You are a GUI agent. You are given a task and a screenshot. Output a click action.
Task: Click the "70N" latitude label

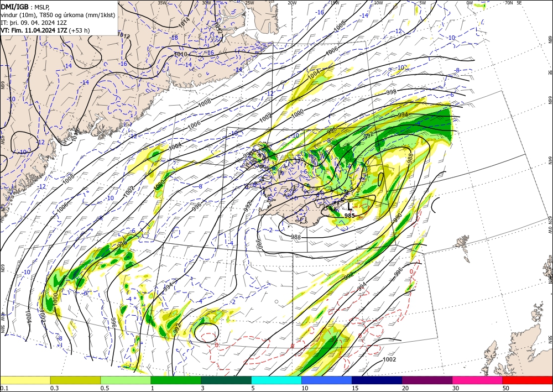point(509,3)
